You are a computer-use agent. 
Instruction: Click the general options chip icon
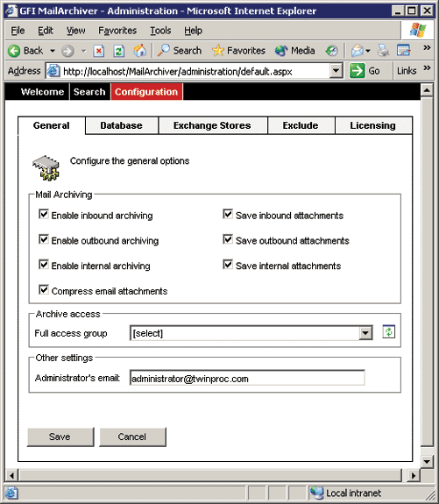(46, 167)
